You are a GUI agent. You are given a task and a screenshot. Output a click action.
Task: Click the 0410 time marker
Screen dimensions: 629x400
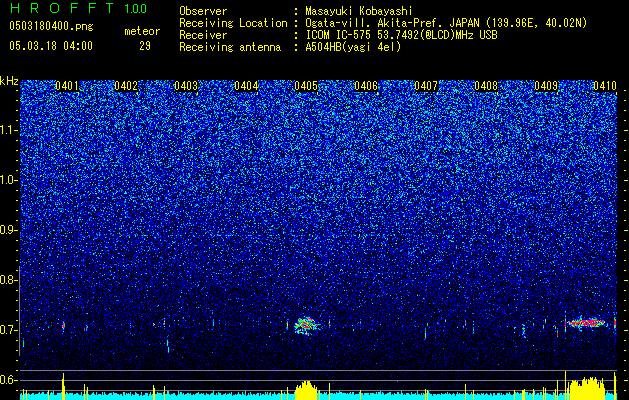click(605, 86)
